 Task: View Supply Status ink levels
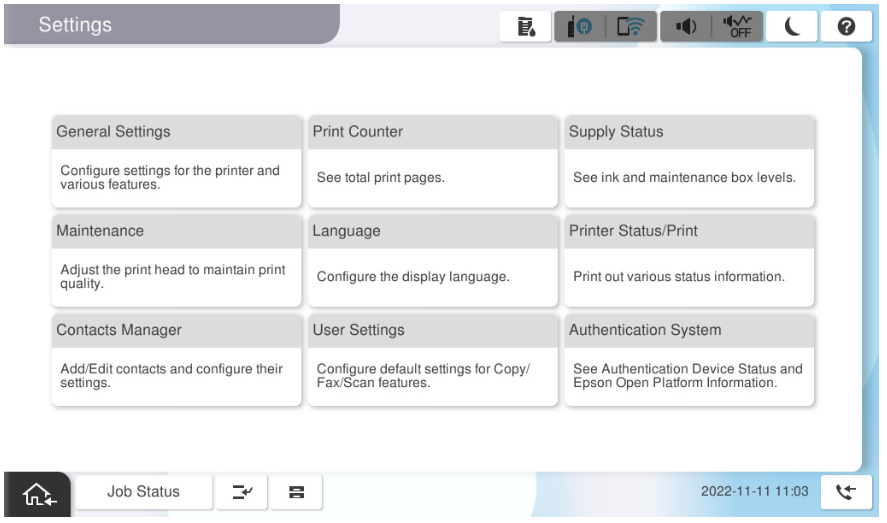(689, 161)
